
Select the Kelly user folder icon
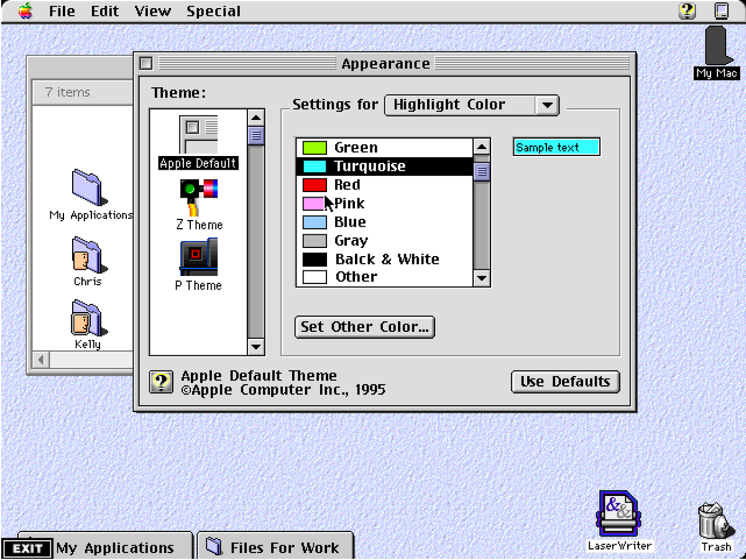tap(88, 324)
